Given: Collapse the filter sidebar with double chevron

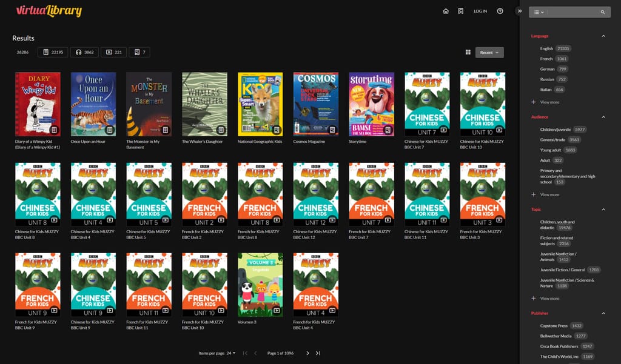Looking at the screenshot, I should tap(520, 11).
